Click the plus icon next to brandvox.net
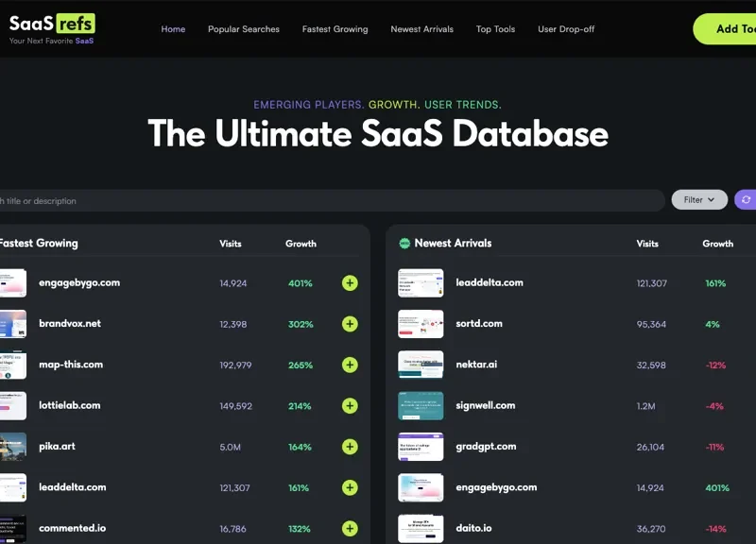 [350, 324]
